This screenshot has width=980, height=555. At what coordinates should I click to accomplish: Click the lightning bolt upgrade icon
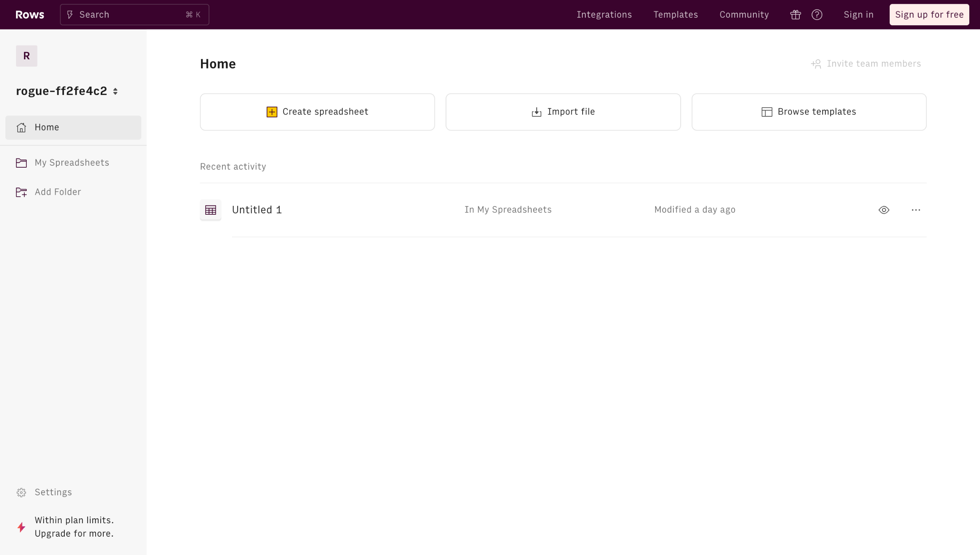21,527
